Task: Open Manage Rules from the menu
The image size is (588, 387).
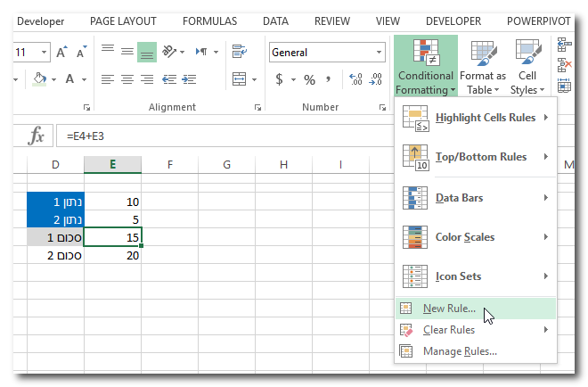Action: [x=460, y=350]
